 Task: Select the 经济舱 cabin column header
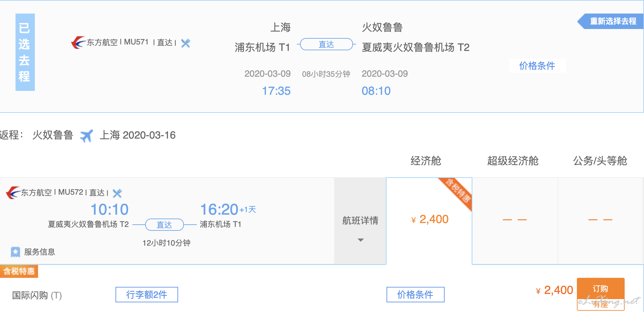point(426,161)
